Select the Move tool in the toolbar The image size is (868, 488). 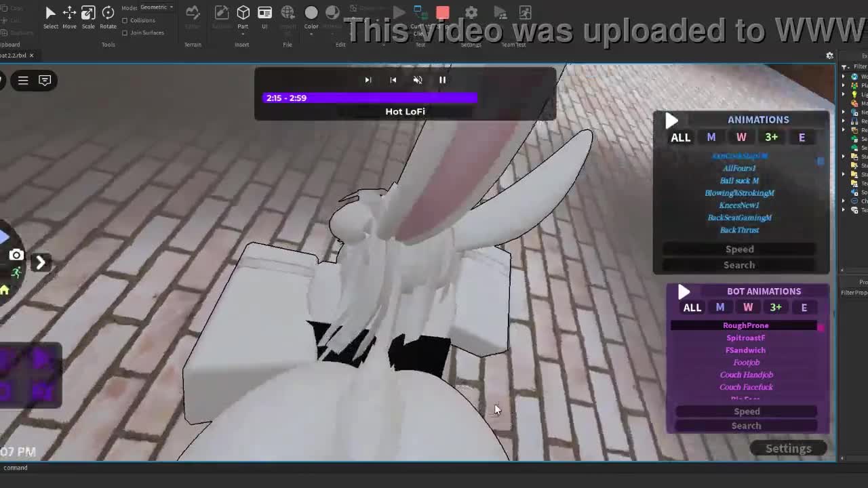[x=69, y=14]
